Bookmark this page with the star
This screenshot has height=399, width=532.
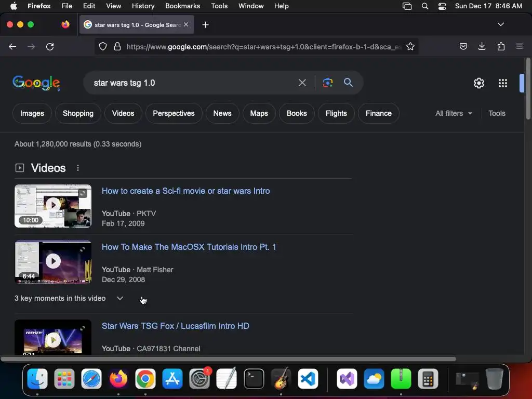[410, 46]
